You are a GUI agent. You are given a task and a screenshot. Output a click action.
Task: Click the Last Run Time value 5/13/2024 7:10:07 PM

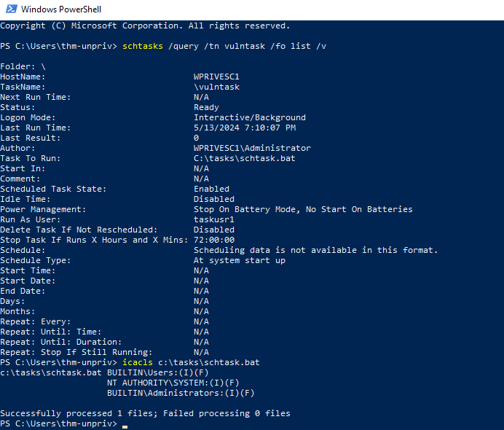pos(245,128)
